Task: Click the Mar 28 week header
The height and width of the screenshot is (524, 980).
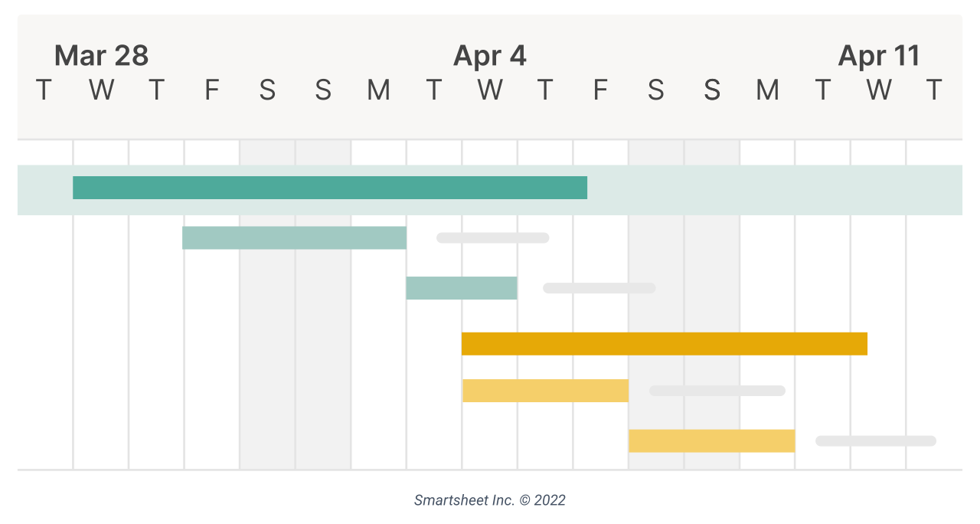Action: pos(101,56)
